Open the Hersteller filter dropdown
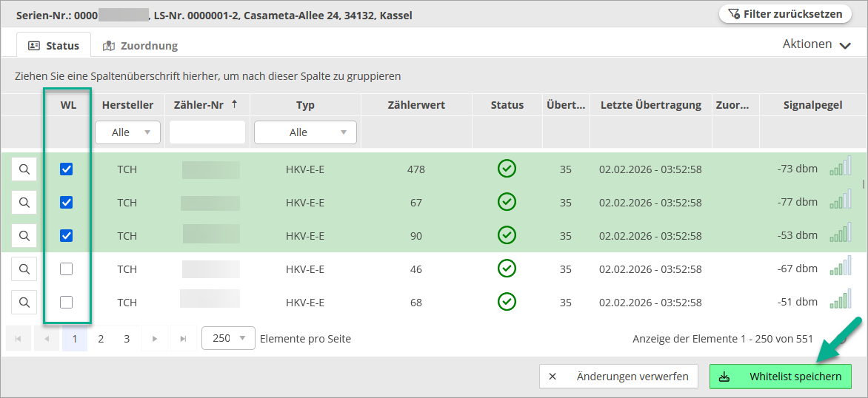 tap(127, 132)
